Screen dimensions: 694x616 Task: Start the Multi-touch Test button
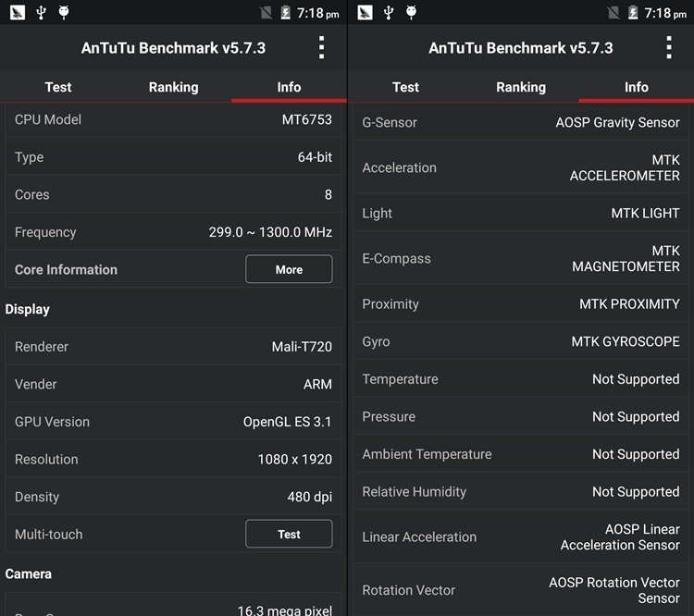coord(289,534)
